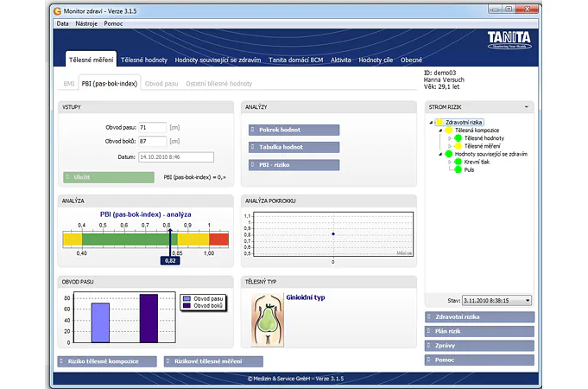Click the Uložit save button
Viewport: 588px width, 389px height.
coord(99,176)
